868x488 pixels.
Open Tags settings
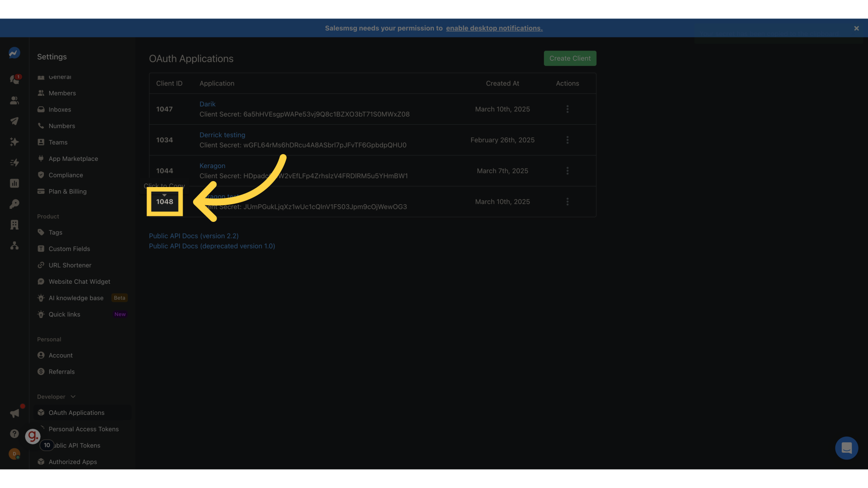pos(56,232)
